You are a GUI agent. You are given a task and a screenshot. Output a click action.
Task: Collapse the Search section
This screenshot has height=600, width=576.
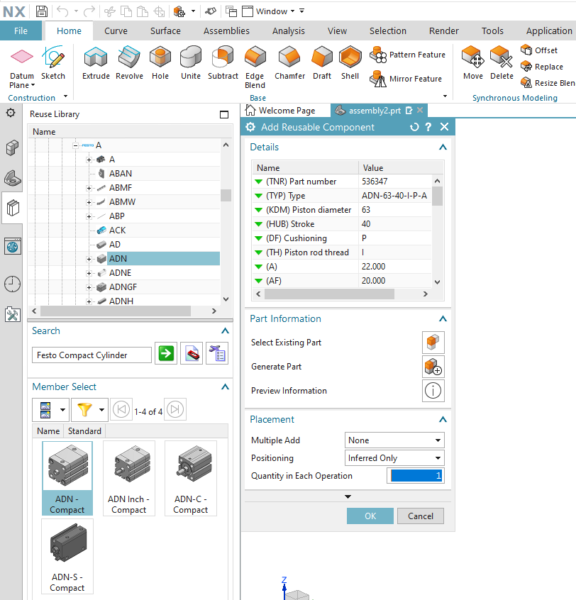click(225, 331)
